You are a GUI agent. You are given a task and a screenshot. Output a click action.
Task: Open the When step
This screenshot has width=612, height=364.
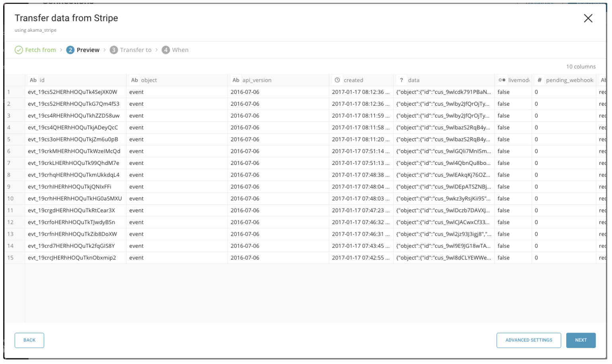180,50
